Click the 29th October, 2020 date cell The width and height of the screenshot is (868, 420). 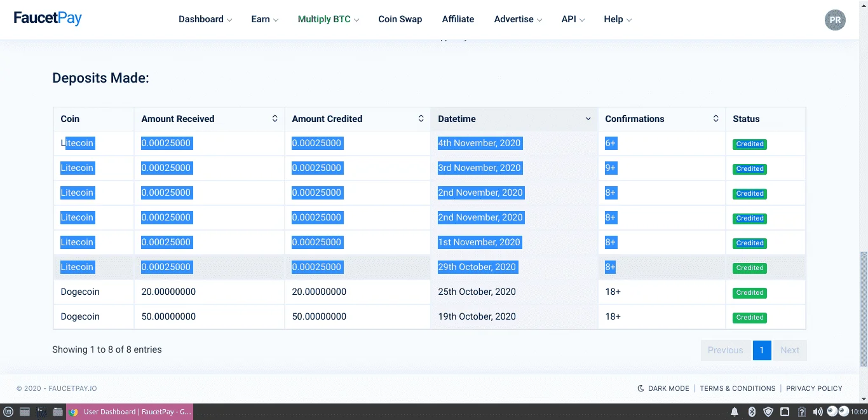514,267
